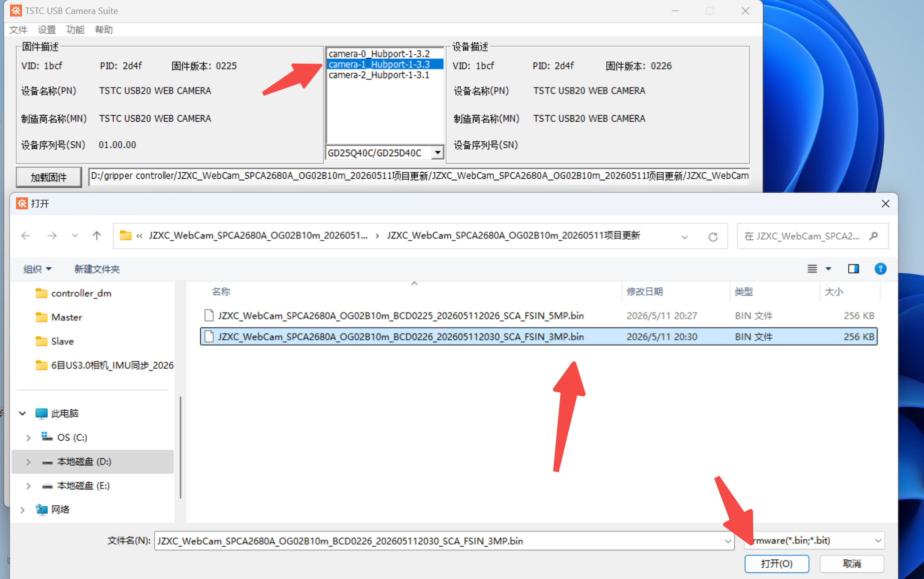This screenshot has height=579, width=924.
Task: Change the view layout icon
Action: (x=812, y=269)
